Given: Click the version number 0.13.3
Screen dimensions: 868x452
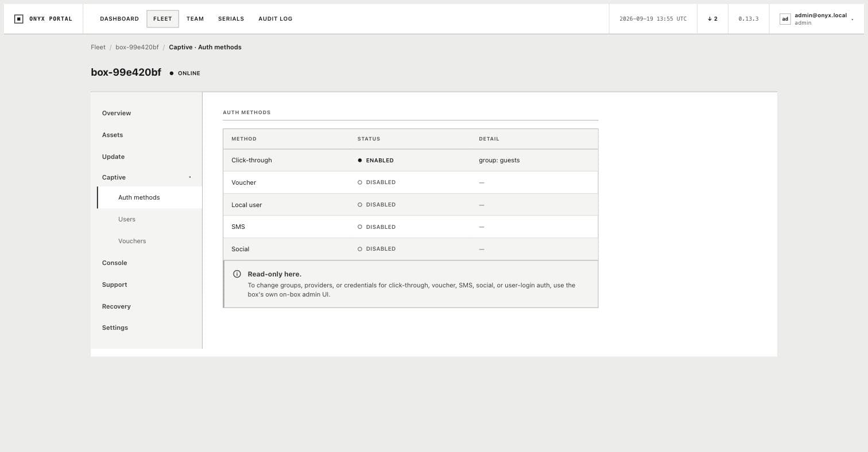Looking at the screenshot, I should click(749, 19).
